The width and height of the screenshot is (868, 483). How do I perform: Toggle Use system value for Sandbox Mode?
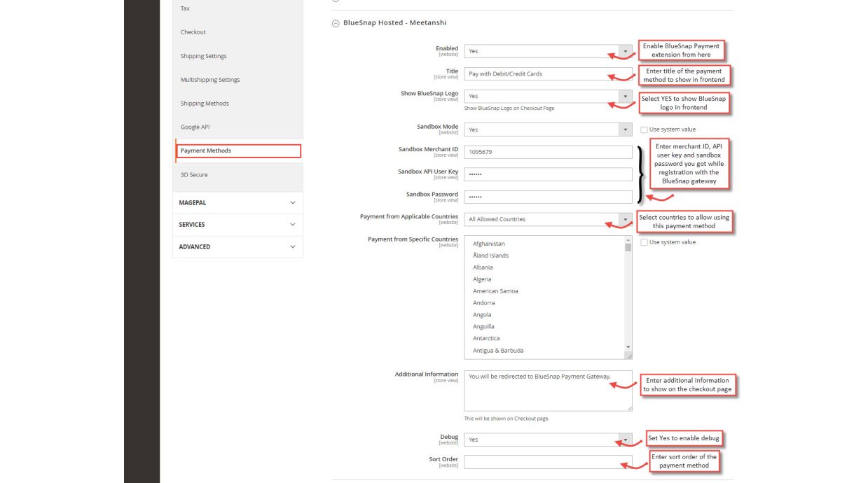click(x=645, y=129)
